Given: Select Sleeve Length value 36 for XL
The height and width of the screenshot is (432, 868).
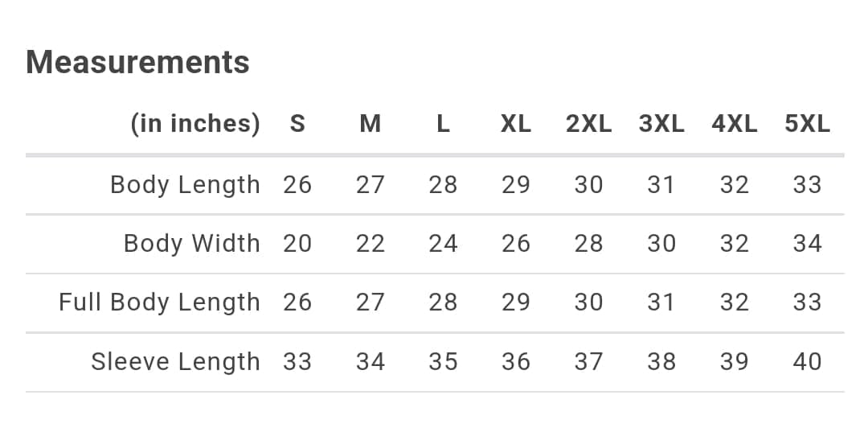Looking at the screenshot, I should coord(516,362).
